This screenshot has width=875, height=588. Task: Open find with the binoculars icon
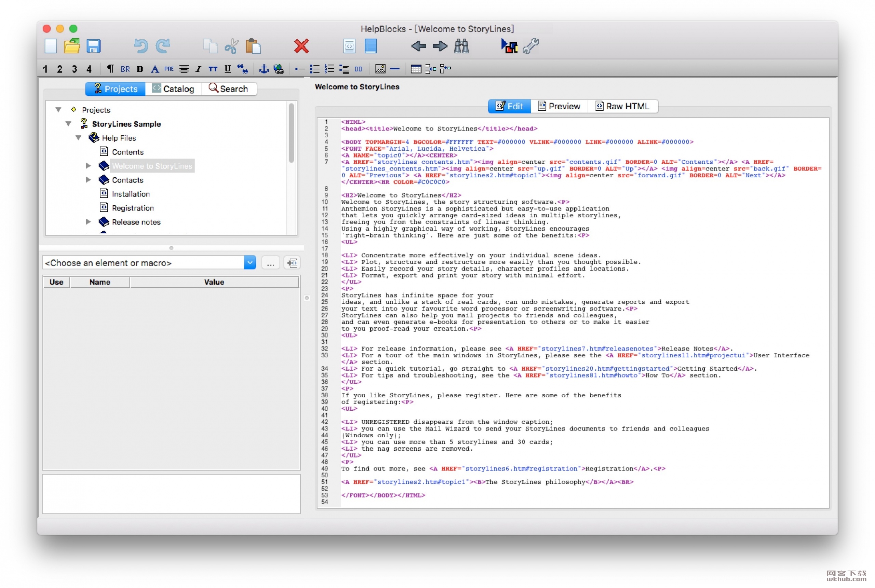[461, 46]
